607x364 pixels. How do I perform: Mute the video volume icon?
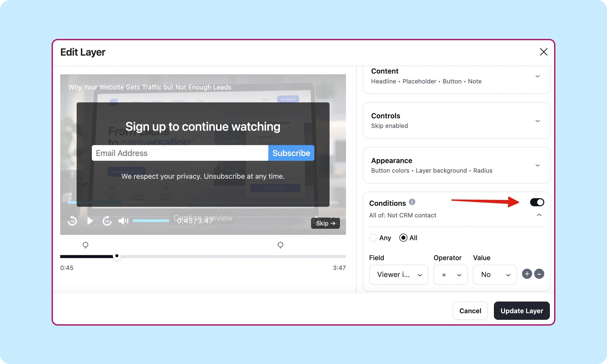pyautogui.click(x=123, y=221)
